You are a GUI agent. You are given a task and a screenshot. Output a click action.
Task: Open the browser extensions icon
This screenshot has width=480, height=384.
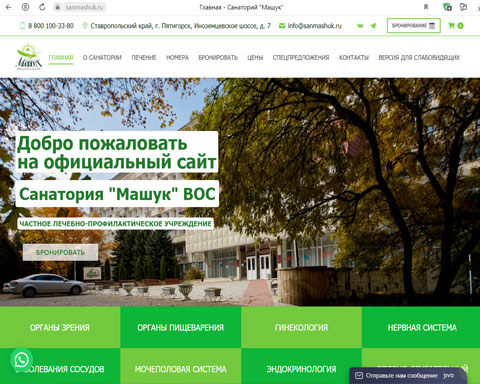coord(463,7)
